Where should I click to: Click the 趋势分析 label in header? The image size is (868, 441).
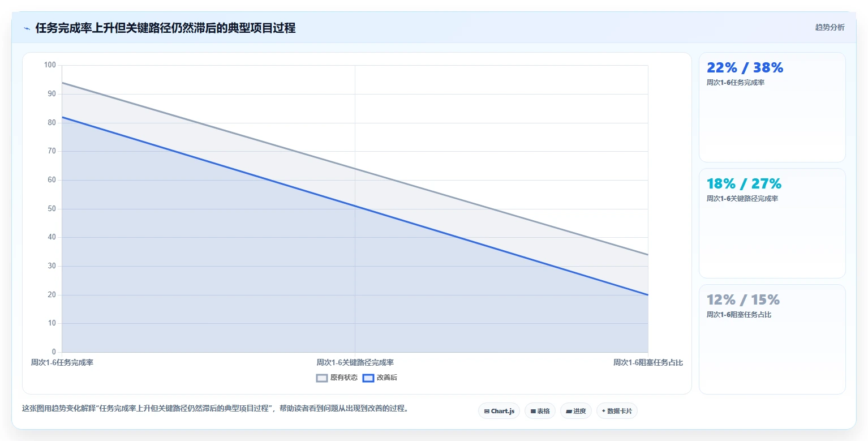pos(830,27)
